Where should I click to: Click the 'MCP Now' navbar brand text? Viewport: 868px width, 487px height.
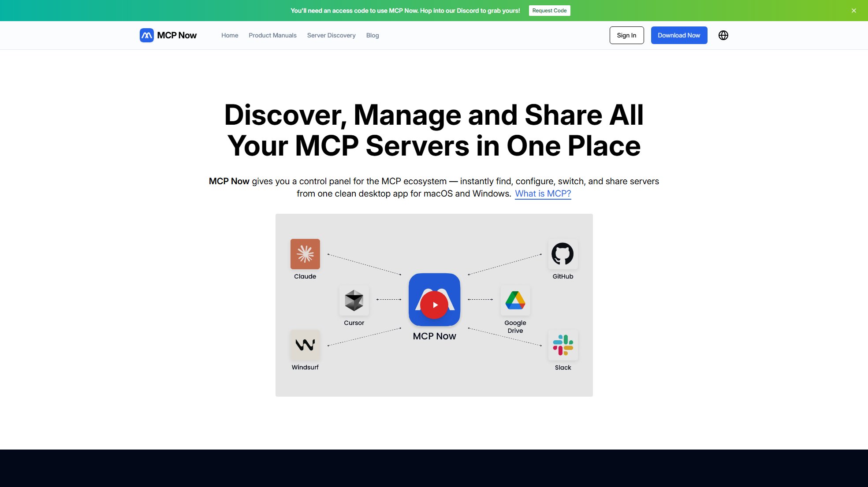point(177,35)
